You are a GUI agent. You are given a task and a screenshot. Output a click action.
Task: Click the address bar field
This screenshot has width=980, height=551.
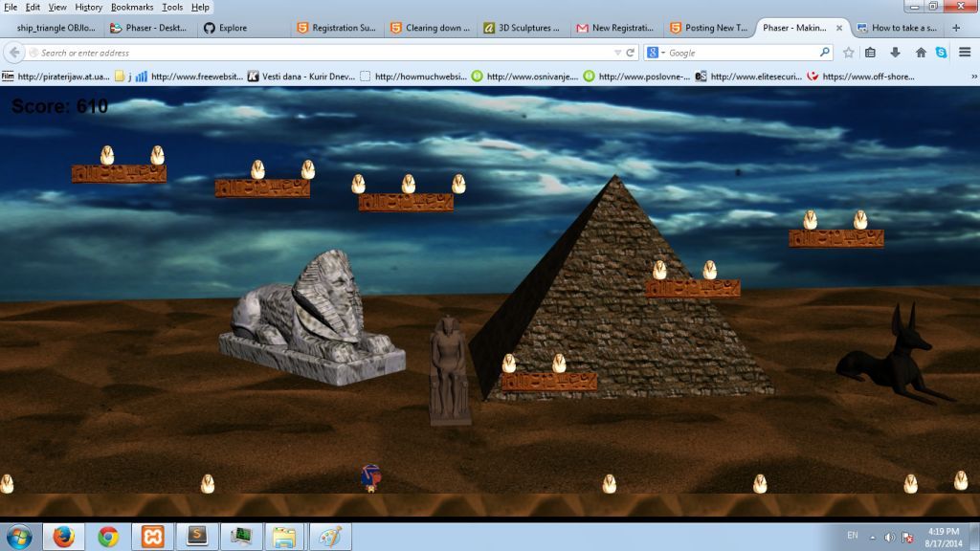point(316,53)
